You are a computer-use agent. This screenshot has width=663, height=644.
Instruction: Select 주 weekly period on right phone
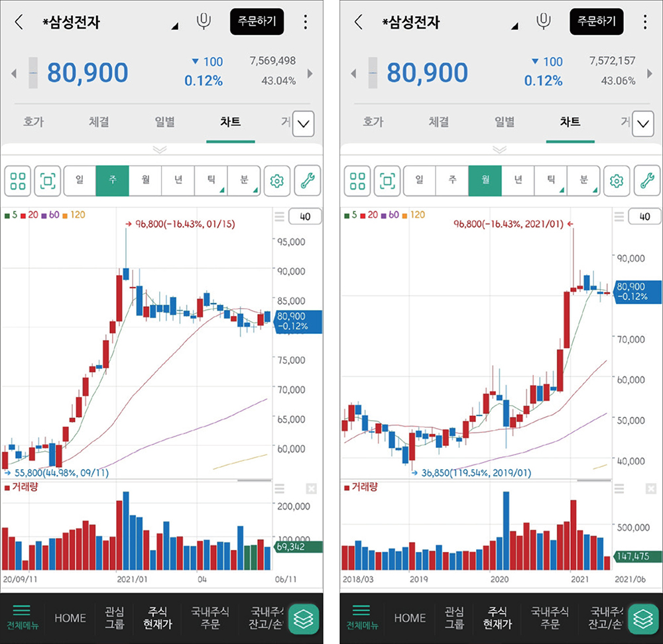452,181
